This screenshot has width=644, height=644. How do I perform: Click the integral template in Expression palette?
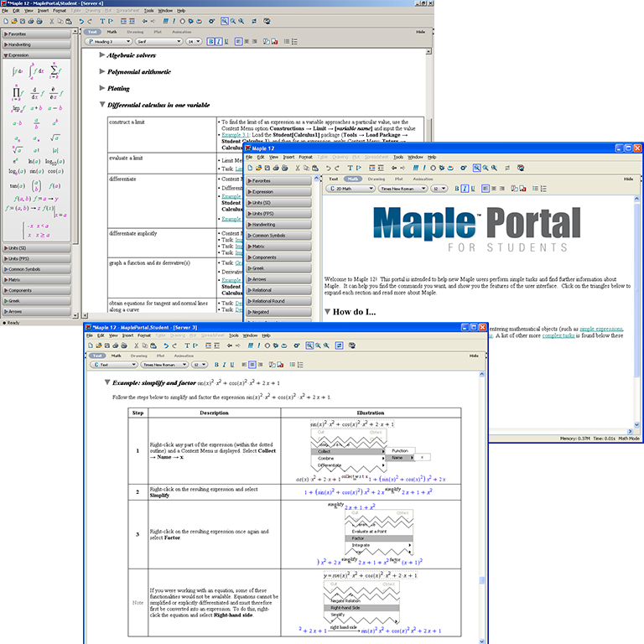(x=18, y=72)
